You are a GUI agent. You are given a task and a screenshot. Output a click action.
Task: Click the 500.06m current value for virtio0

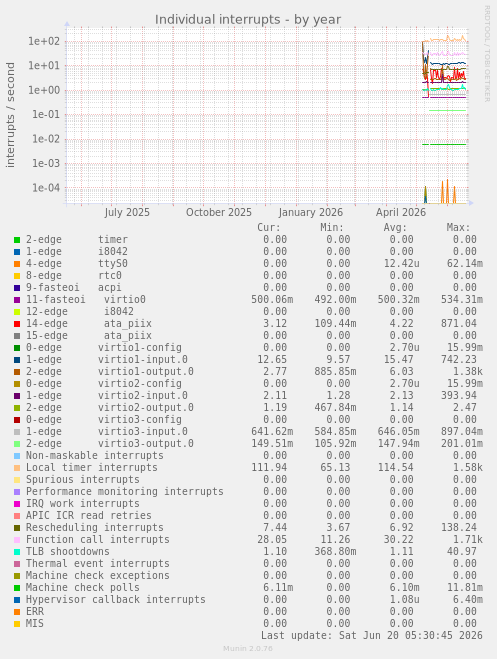click(272, 300)
